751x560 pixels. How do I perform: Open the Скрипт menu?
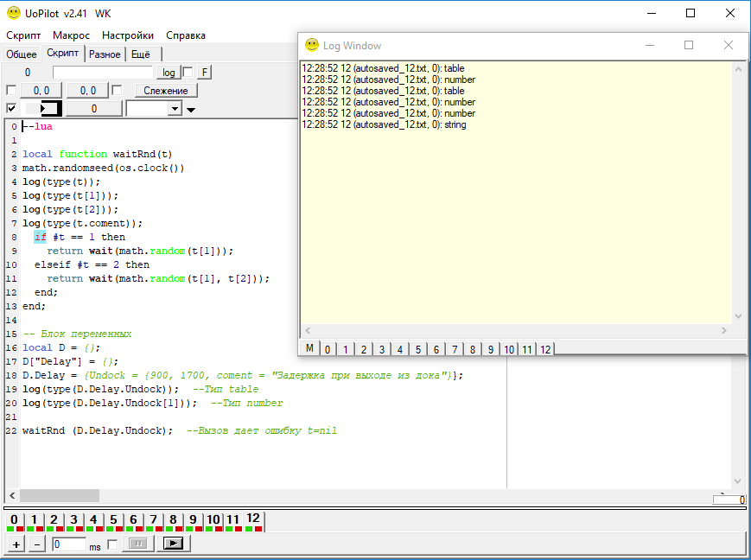(x=23, y=35)
